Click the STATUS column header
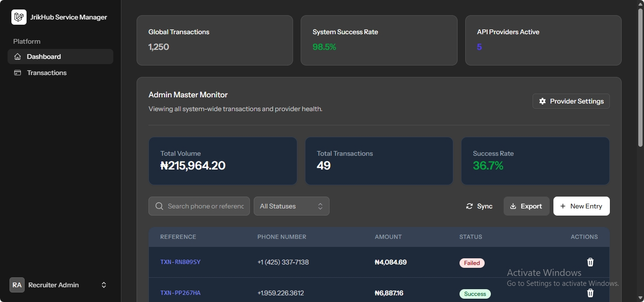 pos(470,236)
